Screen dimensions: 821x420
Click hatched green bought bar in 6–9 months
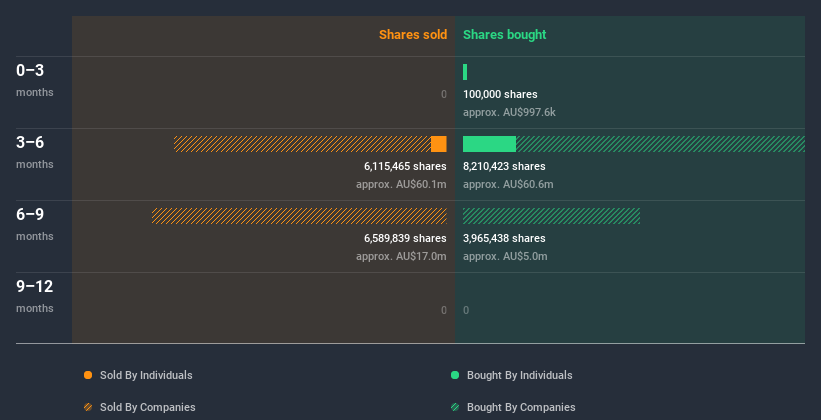[x=551, y=216]
